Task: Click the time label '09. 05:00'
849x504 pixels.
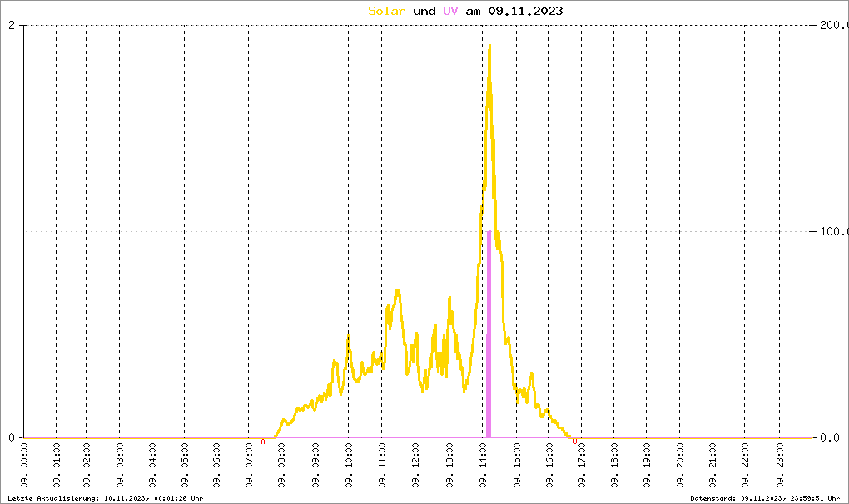Action: point(185,466)
